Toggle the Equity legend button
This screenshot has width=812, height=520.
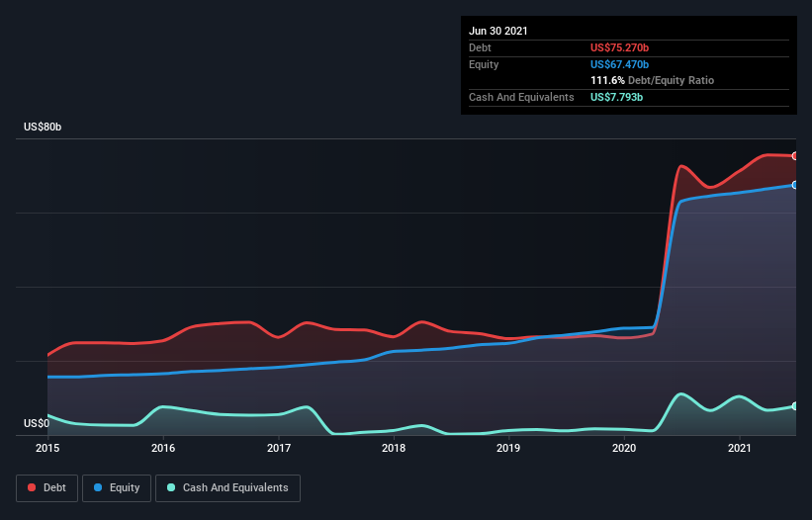click(117, 488)
